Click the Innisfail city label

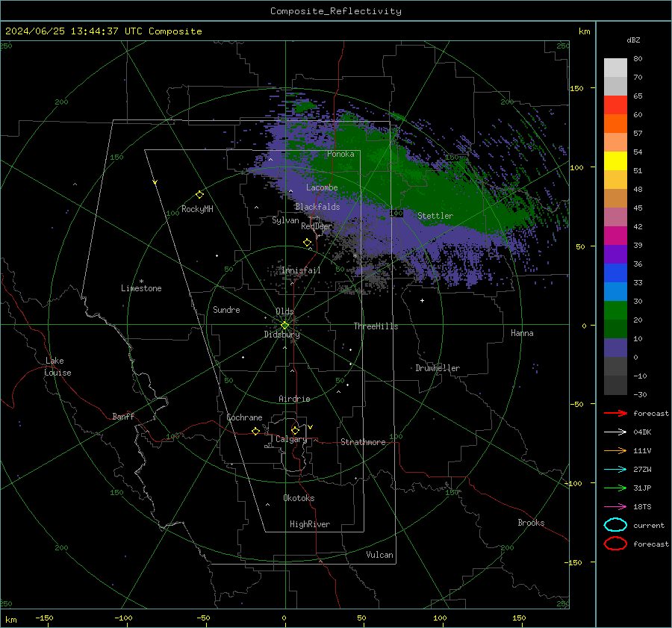tap(301, 270)
